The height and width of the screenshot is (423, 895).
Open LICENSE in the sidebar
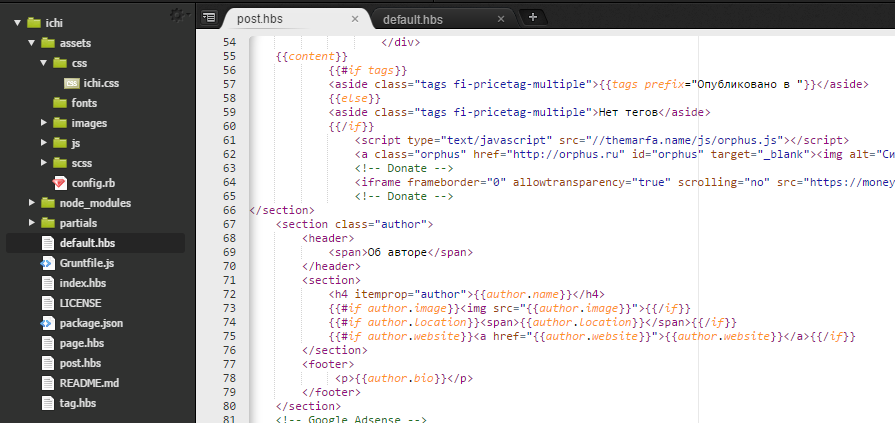point(80,303)
